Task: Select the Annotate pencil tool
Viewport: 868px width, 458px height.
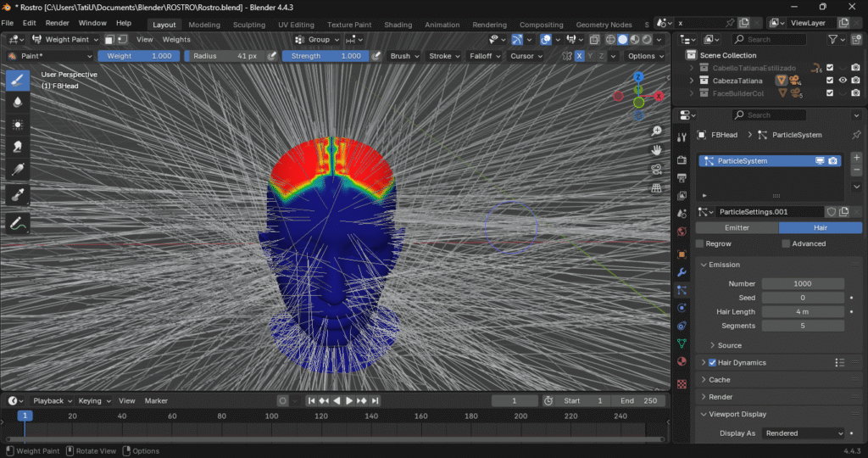Action: point(18,224)
